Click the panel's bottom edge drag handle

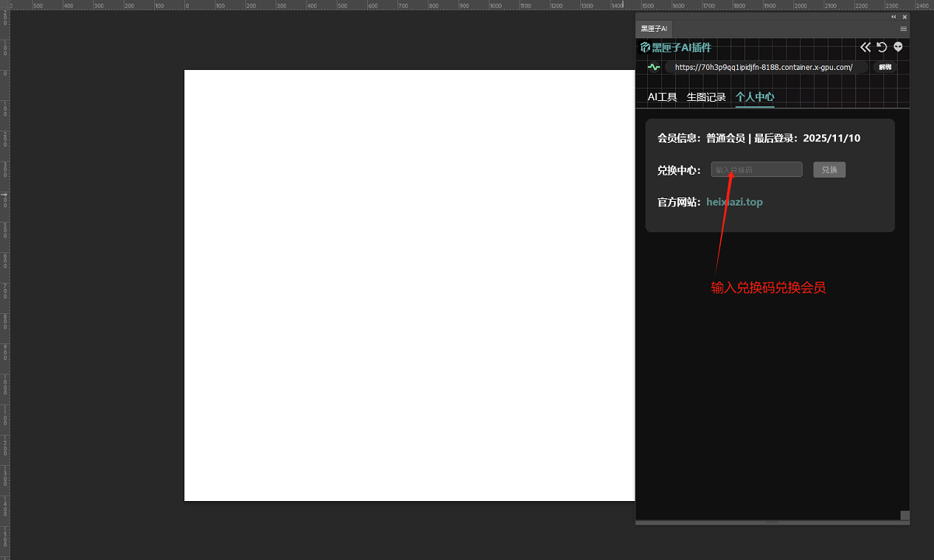point(772,522)
